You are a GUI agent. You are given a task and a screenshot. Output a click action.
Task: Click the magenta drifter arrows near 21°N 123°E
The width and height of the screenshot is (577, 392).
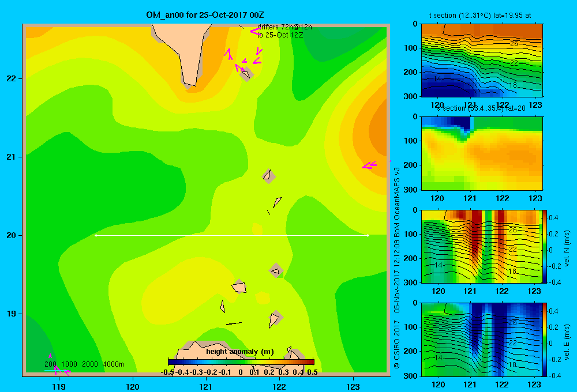[x=369, y=165]
